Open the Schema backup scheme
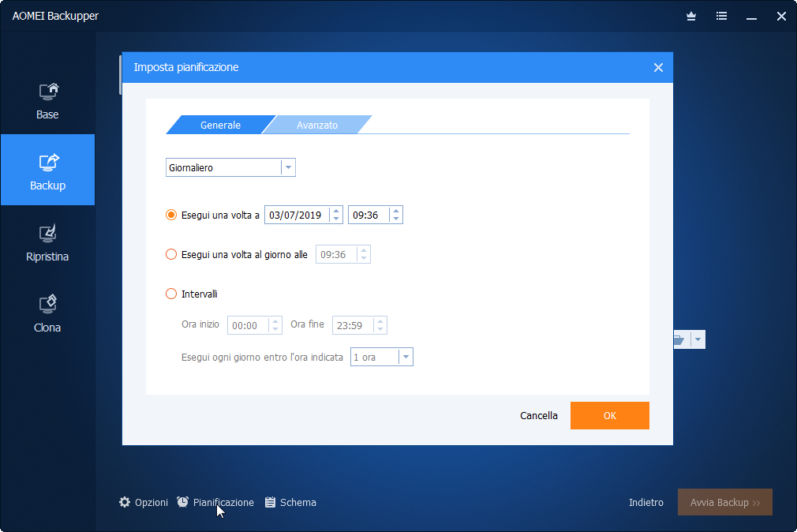Viewport: 797px width, 532px height. coord(290,502)
